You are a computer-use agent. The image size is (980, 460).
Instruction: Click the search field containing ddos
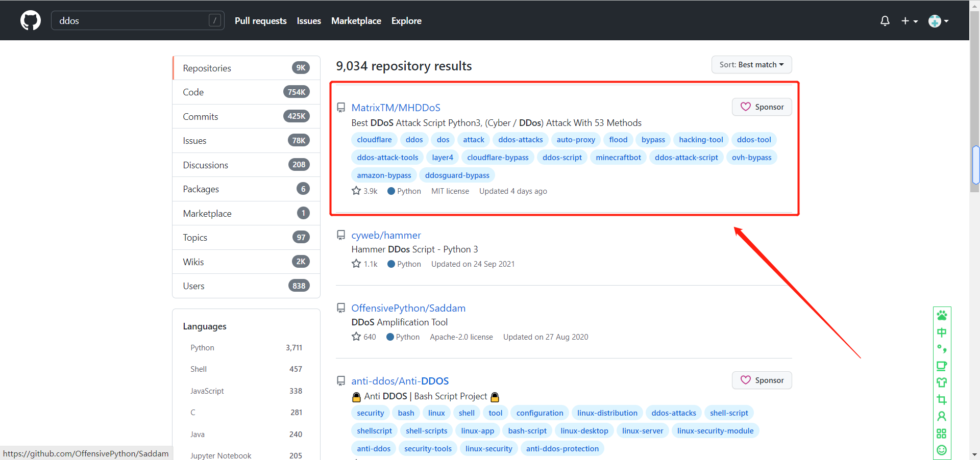click(138, 20)
